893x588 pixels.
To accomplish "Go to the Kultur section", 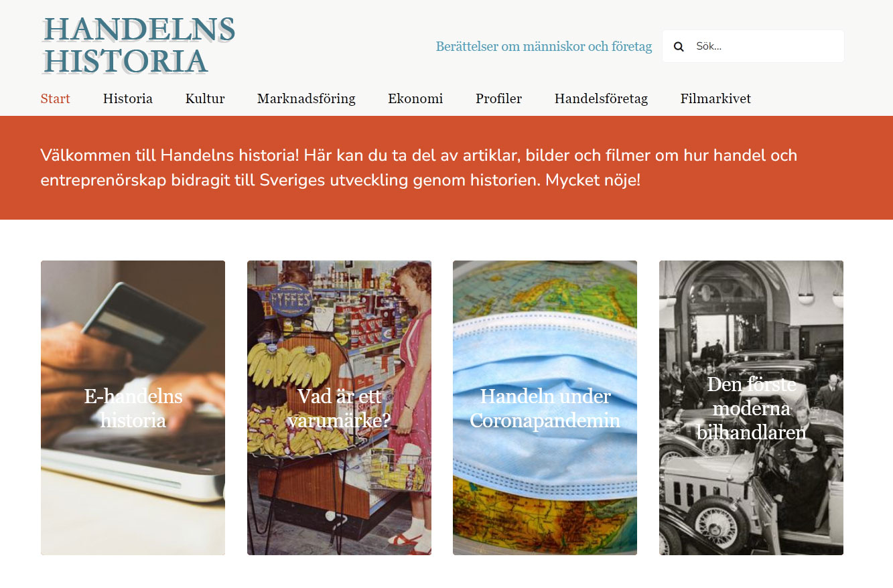I will pos(205,99).
